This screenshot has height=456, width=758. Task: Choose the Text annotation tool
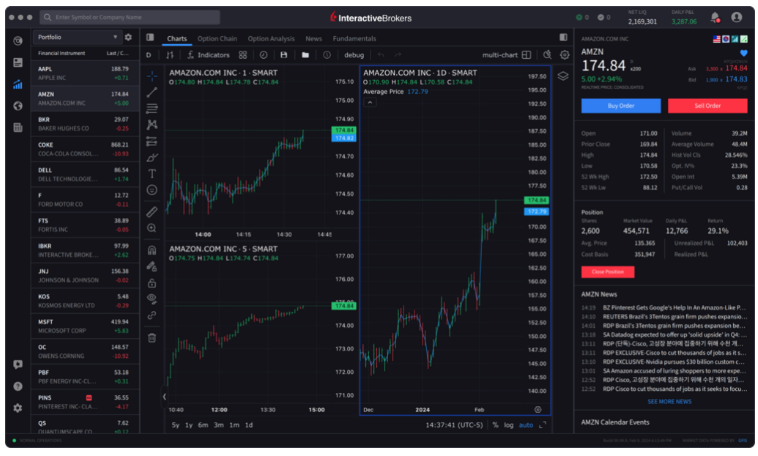click(x=152, y=173)
